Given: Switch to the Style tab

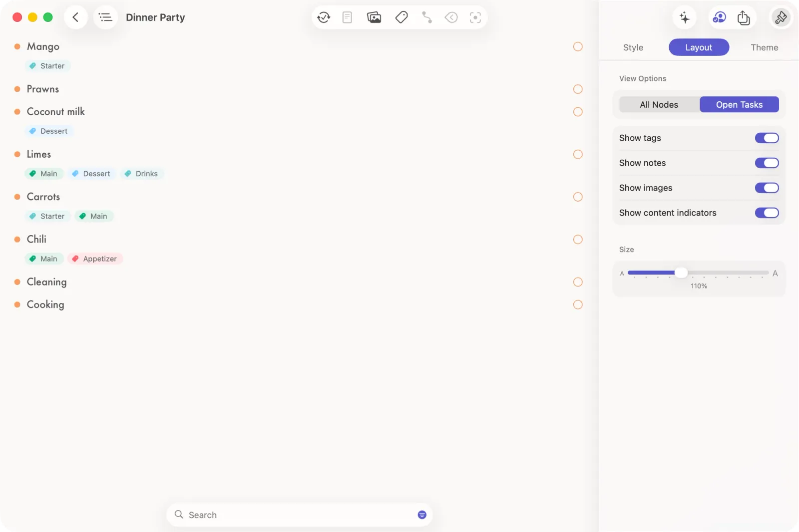Looking at the screenshot, I should point(633,47).
